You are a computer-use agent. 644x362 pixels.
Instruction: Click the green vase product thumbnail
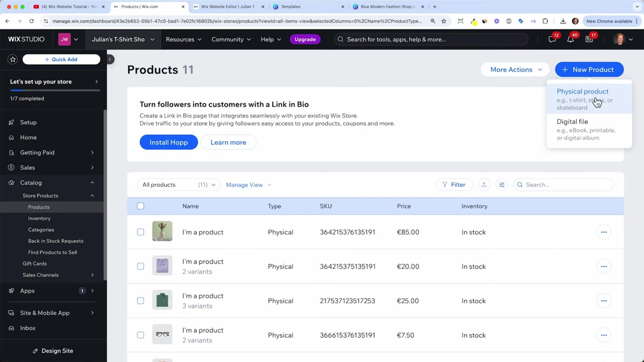(162, 231)
